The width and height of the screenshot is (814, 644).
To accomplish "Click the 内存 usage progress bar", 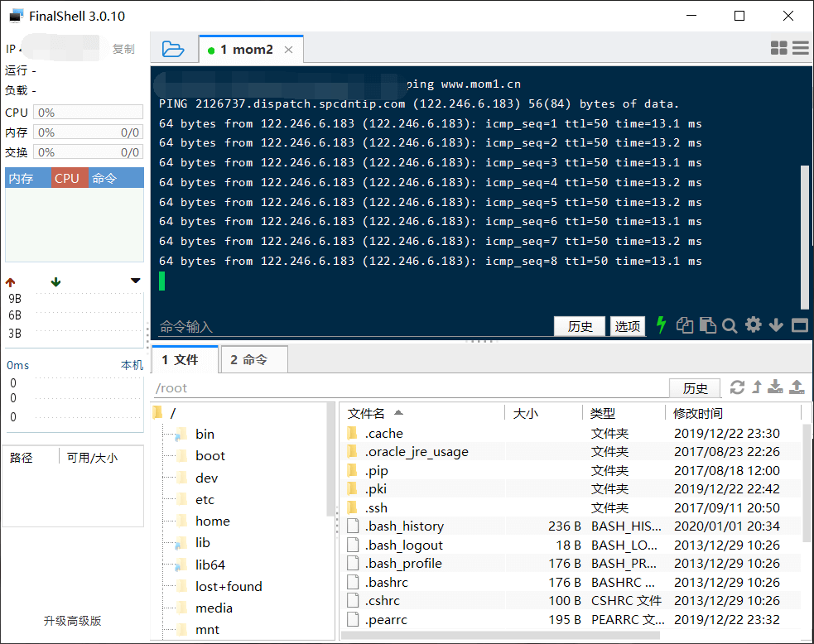I will [89, 132].
